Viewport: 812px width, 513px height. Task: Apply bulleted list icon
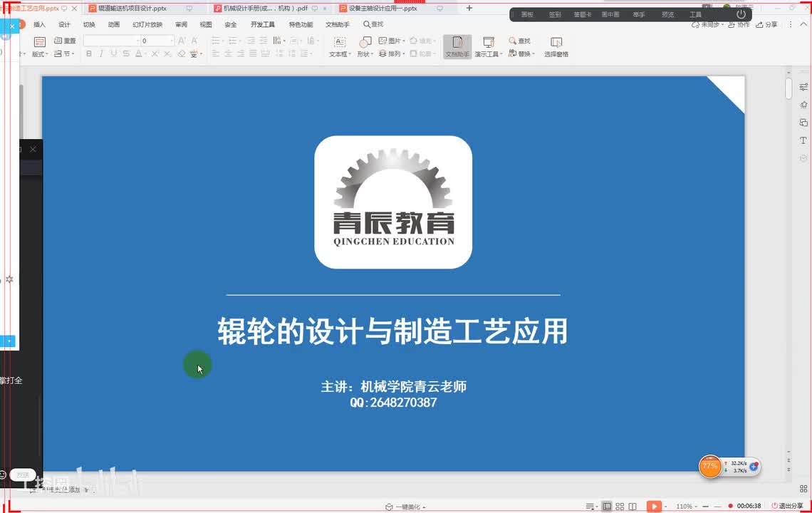tap(217, 41)
